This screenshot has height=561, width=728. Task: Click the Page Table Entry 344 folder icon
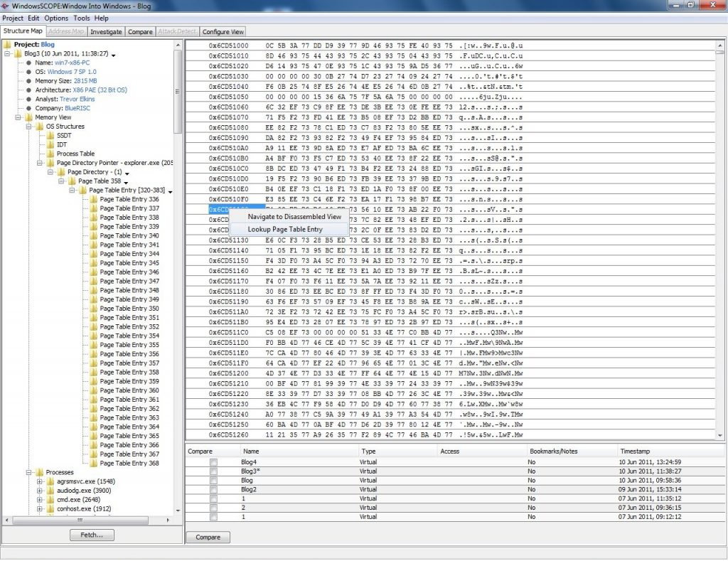point(93,254)
